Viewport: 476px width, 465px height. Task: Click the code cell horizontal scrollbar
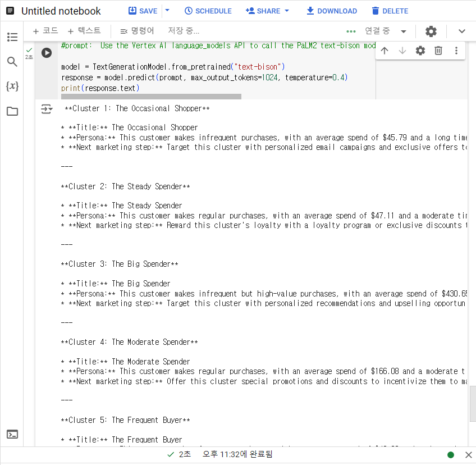[x=151, y=97]
